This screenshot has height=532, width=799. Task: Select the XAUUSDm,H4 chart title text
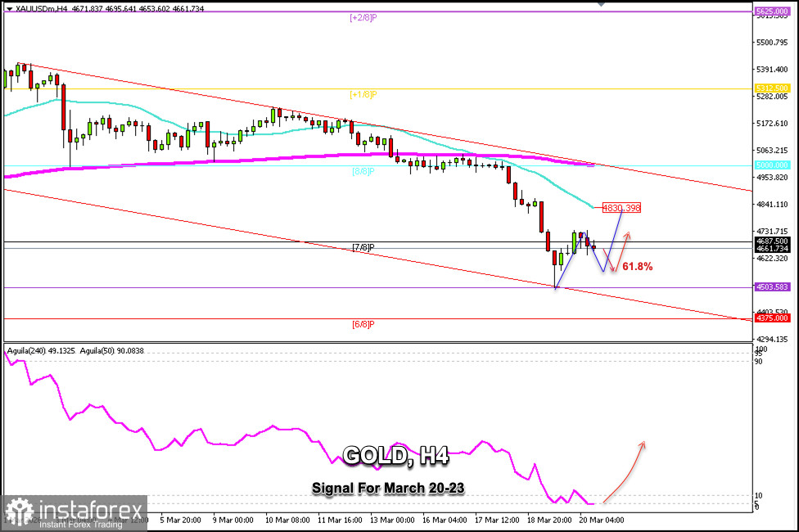tap(41, 9)
